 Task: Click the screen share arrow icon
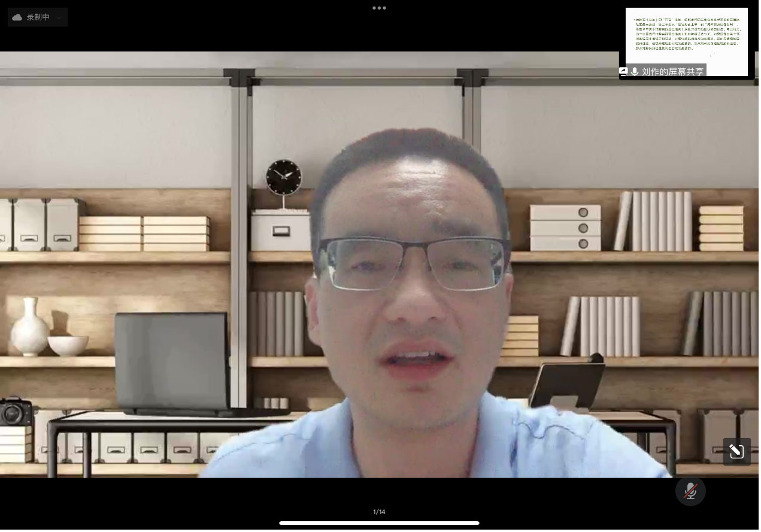[x=623, y=71]
